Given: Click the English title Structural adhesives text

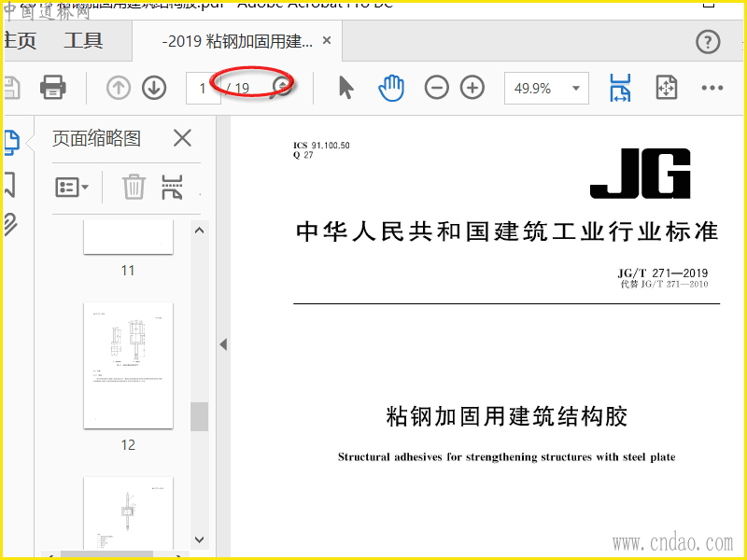Looking at the screenshot, I should [x=506, y=457].
